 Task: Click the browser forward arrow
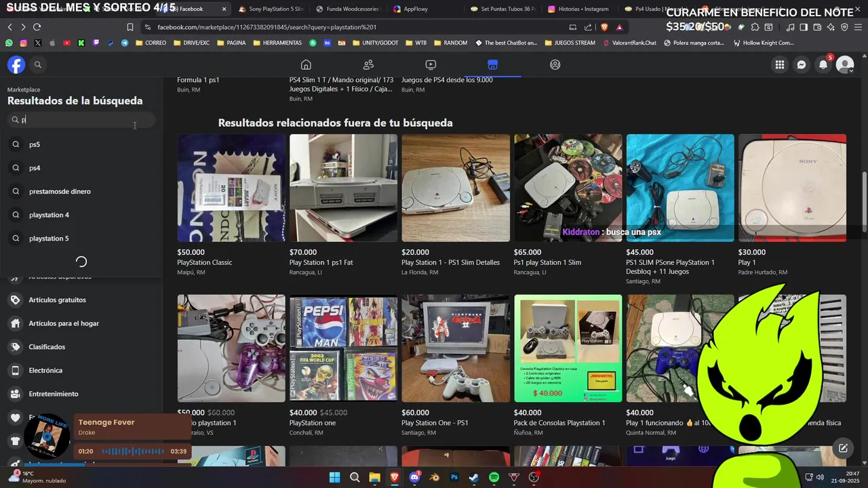(x=23, y=27)
